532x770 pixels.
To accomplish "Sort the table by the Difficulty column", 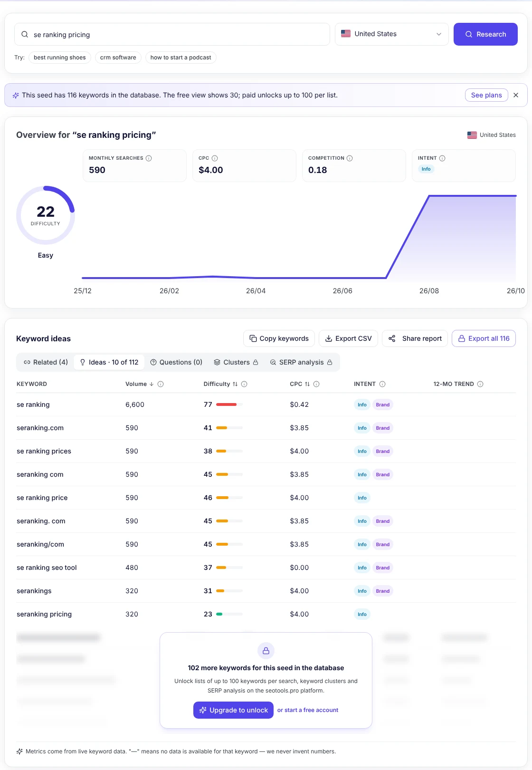I will pos(220,384).
